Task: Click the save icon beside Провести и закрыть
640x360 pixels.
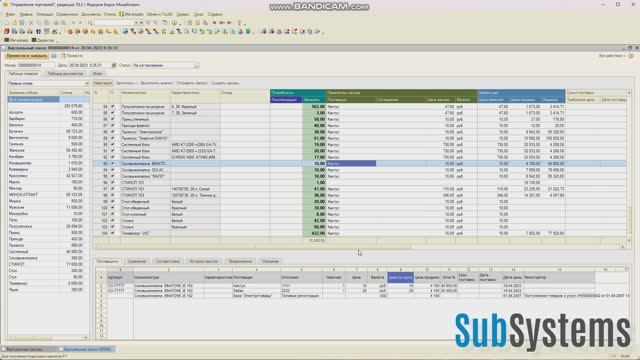Action: click(x=54, y=56)
